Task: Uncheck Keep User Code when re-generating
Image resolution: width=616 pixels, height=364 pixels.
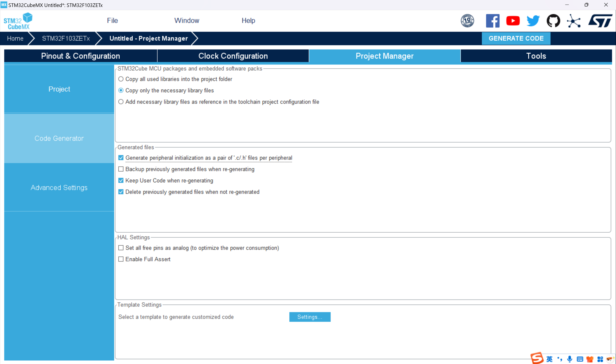Action: coord(121,180)
